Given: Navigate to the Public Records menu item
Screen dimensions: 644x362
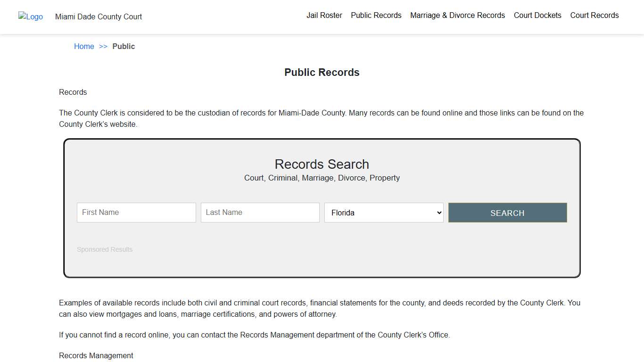Looking at the screenshot, I should click(376, 15).
